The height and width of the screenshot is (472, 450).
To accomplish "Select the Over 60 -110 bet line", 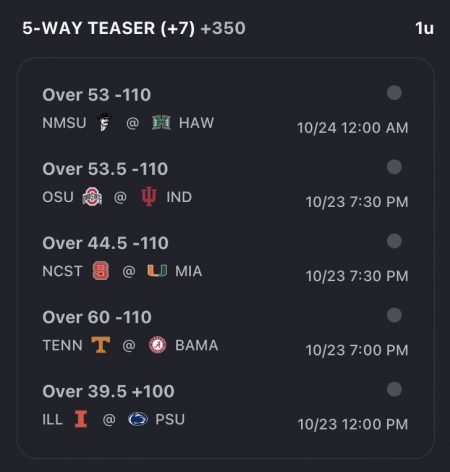I will pos(97,317).
